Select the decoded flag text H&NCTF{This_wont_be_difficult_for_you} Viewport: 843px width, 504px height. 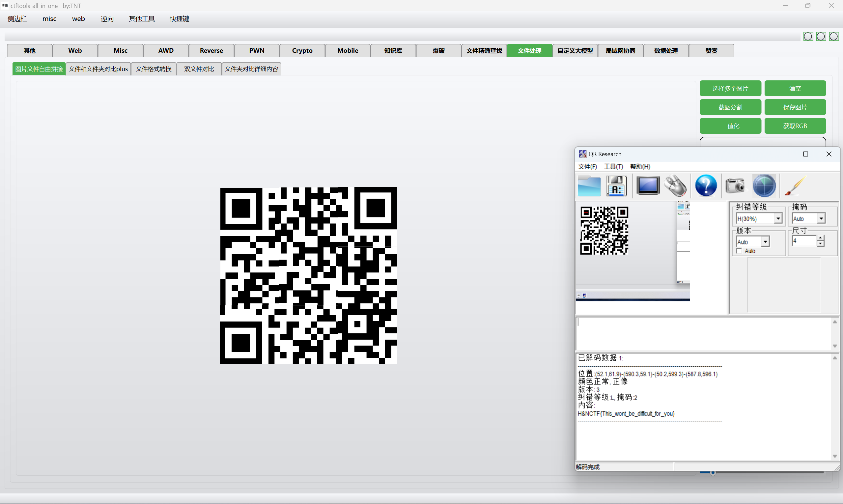click(x=626, y=414)
